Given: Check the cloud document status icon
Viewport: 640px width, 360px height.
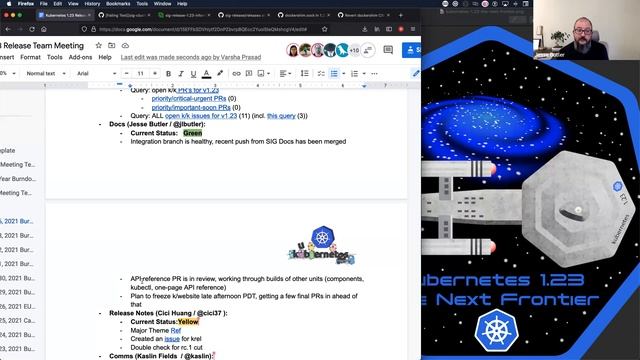Looking at the screenshot, I should 125,46.
